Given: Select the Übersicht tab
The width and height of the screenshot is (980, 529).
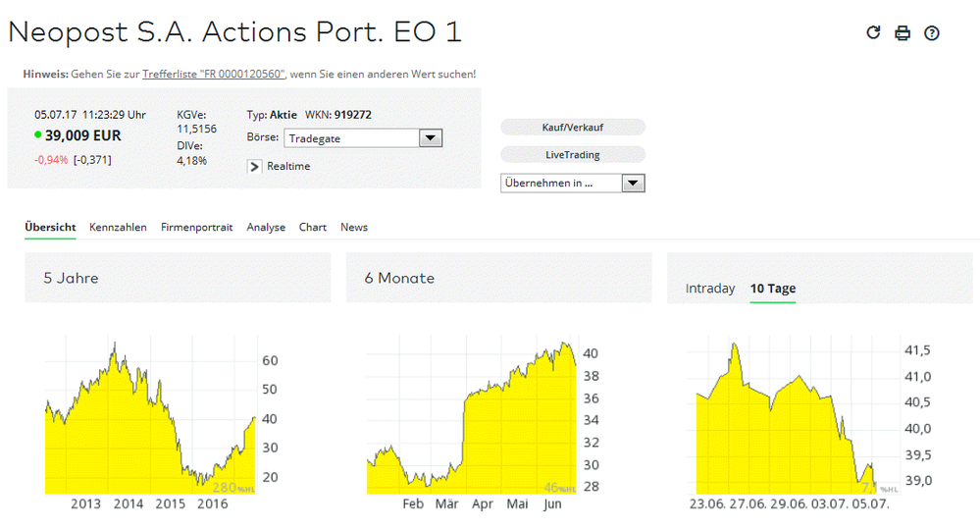Looking at the screenshot, I should [50, 227].
